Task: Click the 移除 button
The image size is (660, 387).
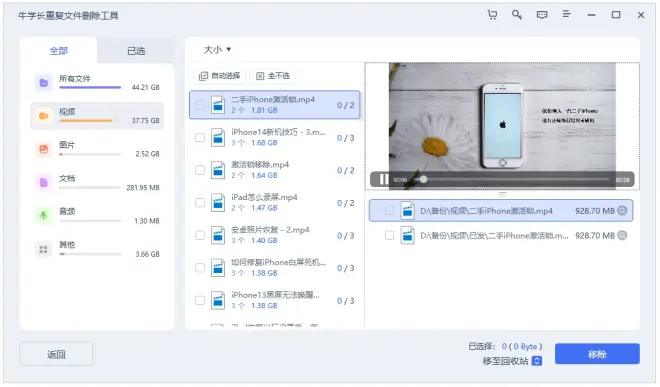Action: click(x=597, y=354)
